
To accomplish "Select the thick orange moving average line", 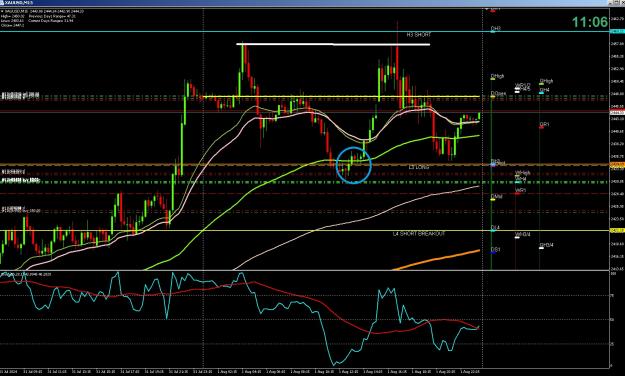I will (x=436, y=259).
